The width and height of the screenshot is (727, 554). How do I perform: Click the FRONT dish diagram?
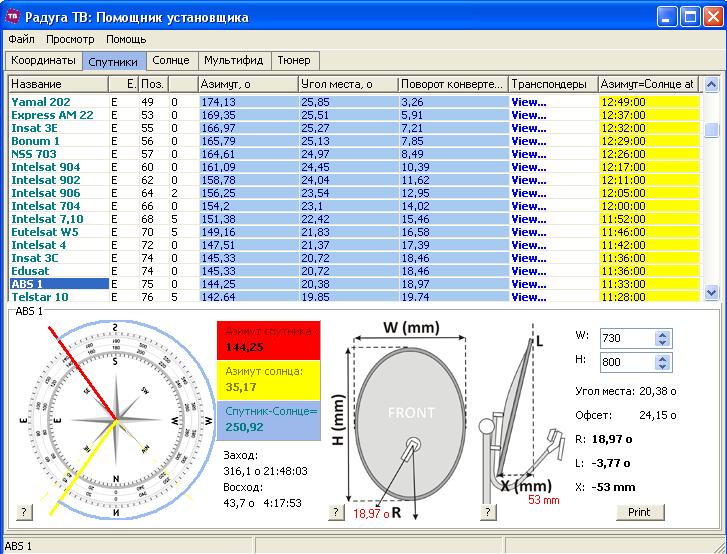(x=411, y=424)
